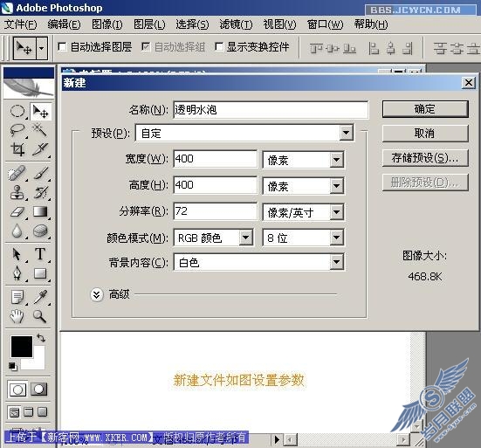Select the Healing Brush tool
This screenshot has width=481, height=448.
click(x=17, y=174)
